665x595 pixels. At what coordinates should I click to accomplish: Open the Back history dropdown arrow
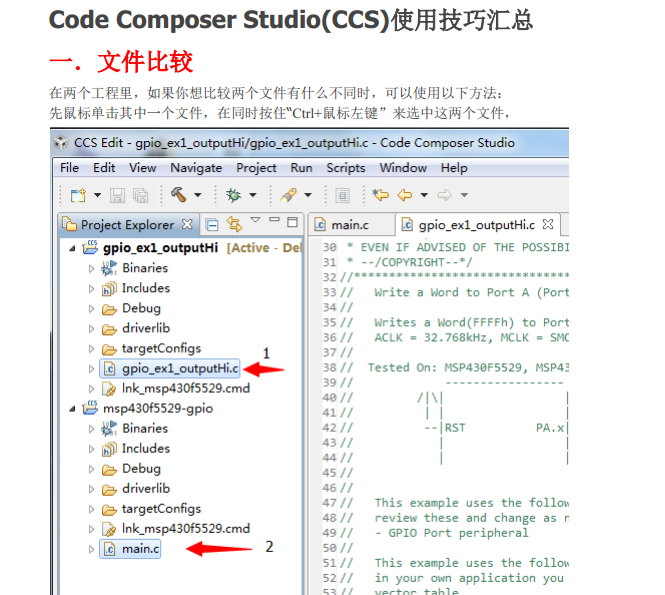[x=424, y=195]
